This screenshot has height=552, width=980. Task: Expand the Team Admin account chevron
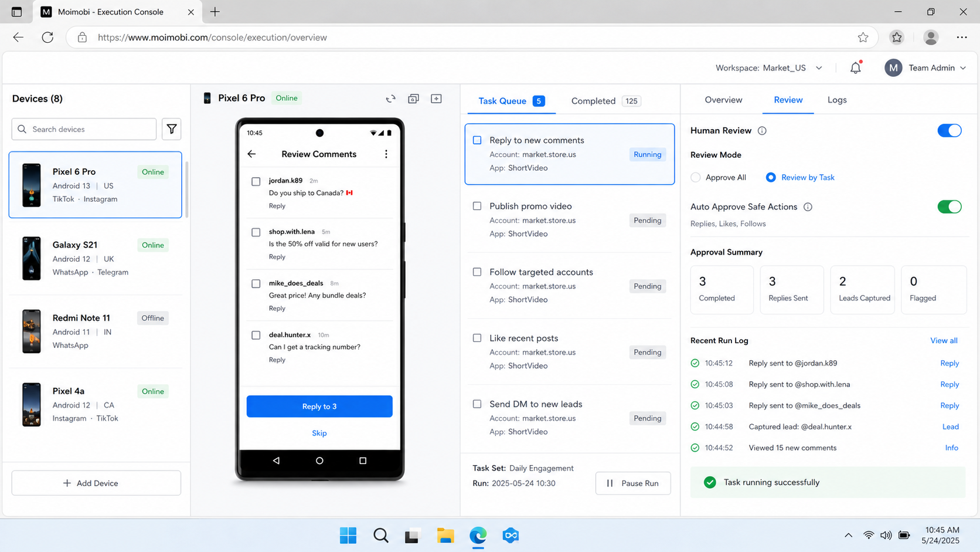pyautogui.click(x=963, y=68)
